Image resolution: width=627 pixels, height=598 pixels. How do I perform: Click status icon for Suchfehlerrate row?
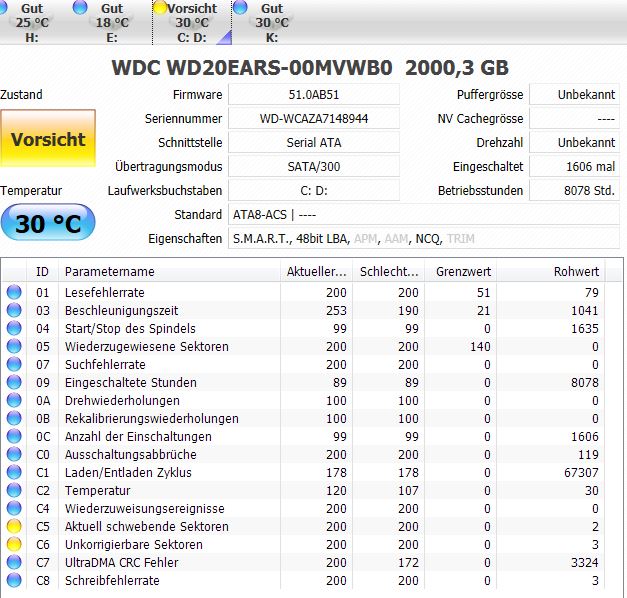tap(14, 364)
